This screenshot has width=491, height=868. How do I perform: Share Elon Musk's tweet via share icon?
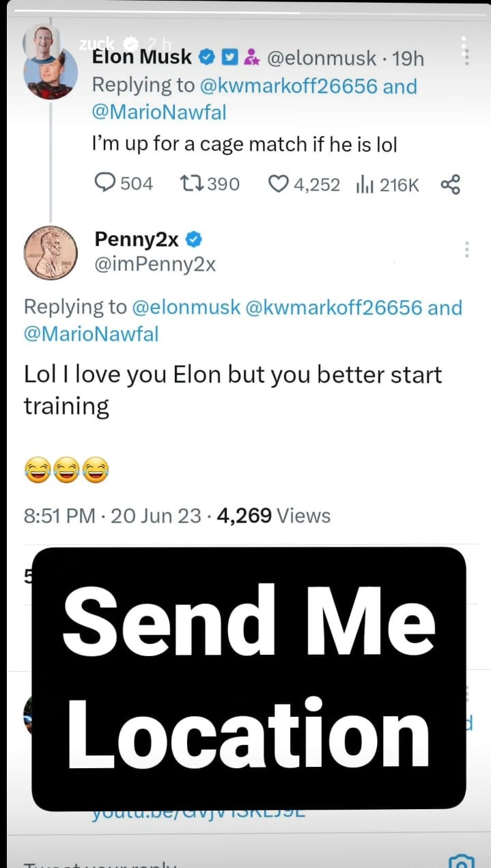tap(450, 183)
